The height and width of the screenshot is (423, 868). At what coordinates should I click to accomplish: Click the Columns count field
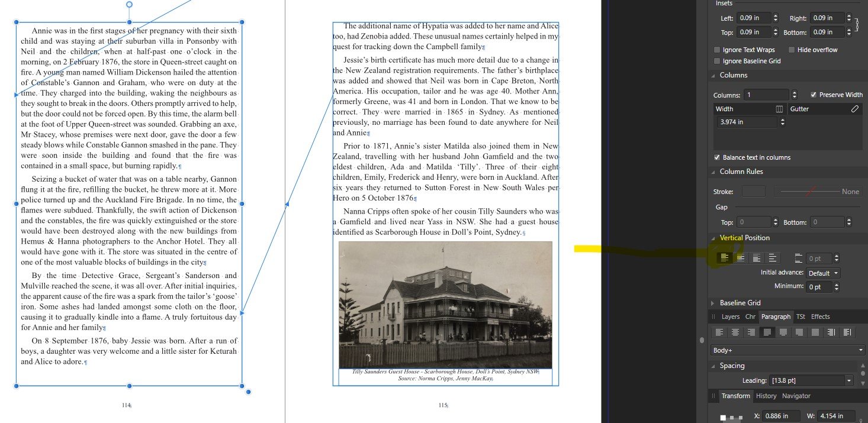click(x=767, y=95)
